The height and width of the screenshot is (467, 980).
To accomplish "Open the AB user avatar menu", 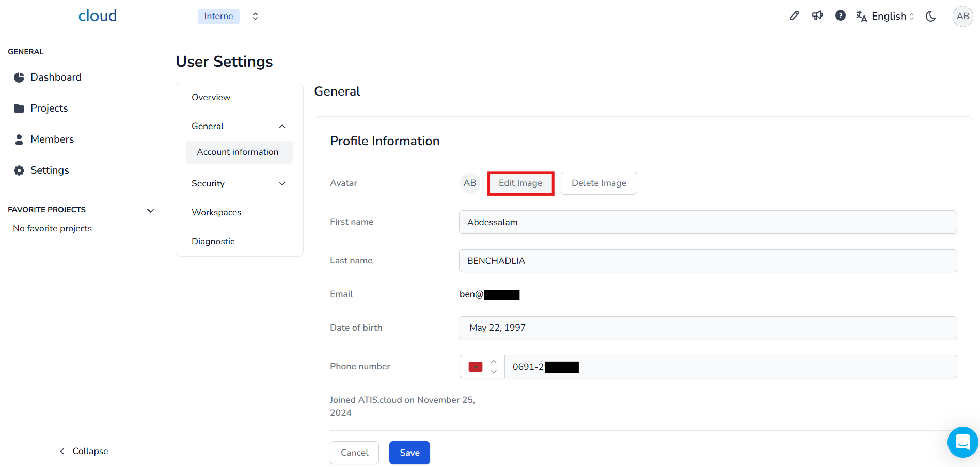I will [962, 16].
